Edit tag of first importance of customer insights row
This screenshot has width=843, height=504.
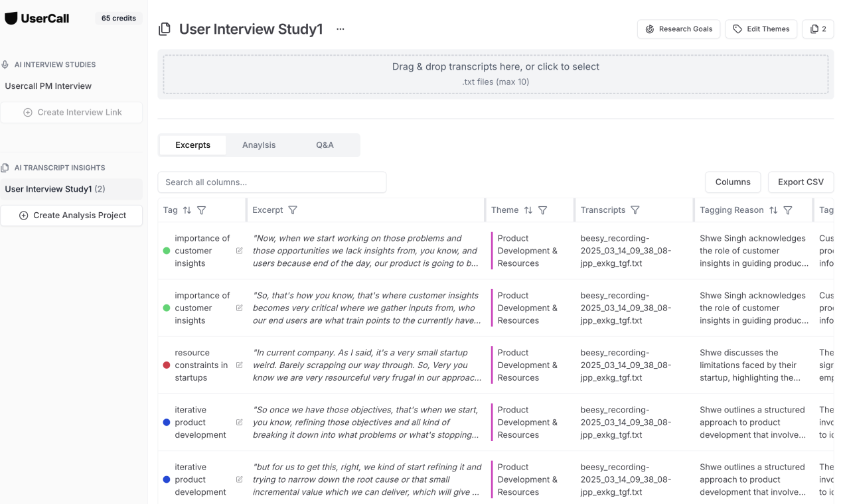coord(240,251)
